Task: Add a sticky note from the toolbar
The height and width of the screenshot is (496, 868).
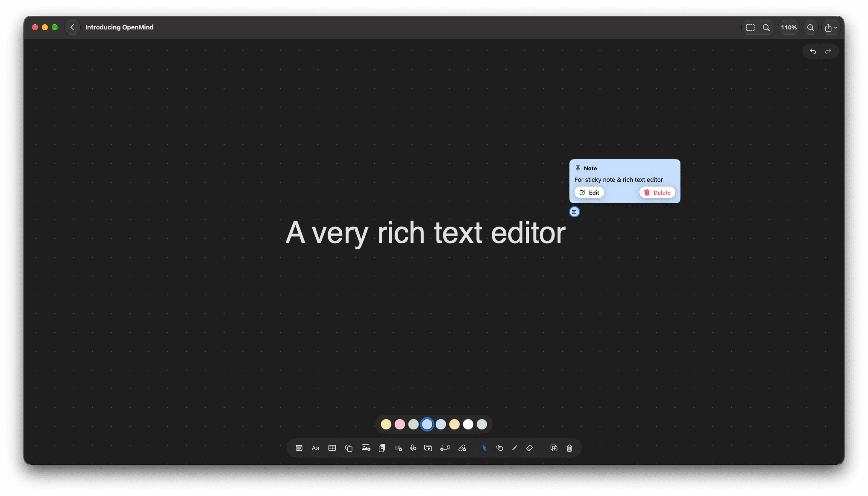Action: click(x=299, y=448)
